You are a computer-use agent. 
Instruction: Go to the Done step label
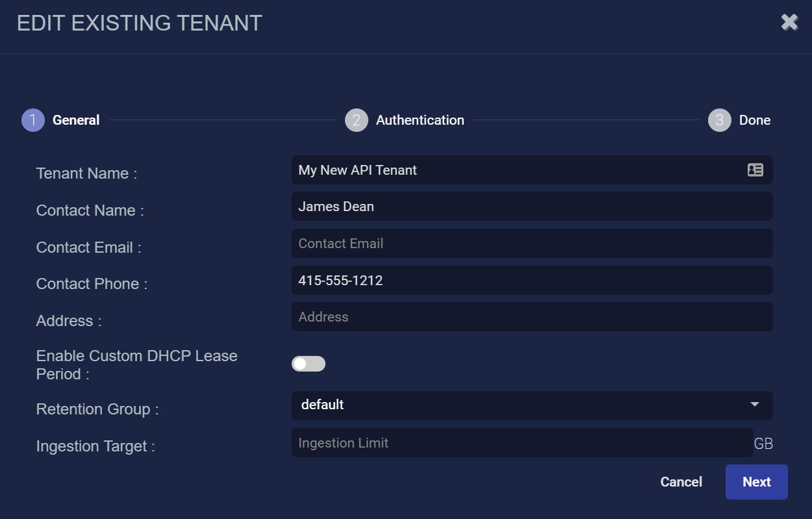(754, 120)
